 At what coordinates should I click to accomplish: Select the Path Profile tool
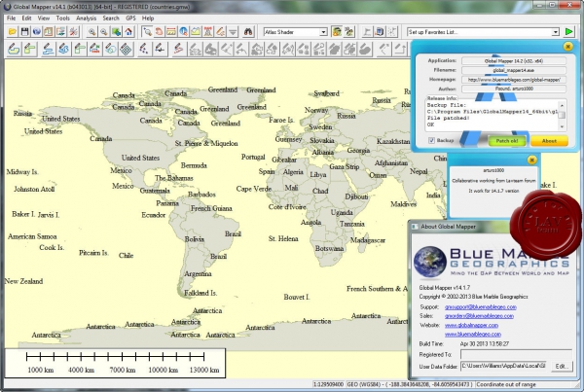[x=196, y=32]
